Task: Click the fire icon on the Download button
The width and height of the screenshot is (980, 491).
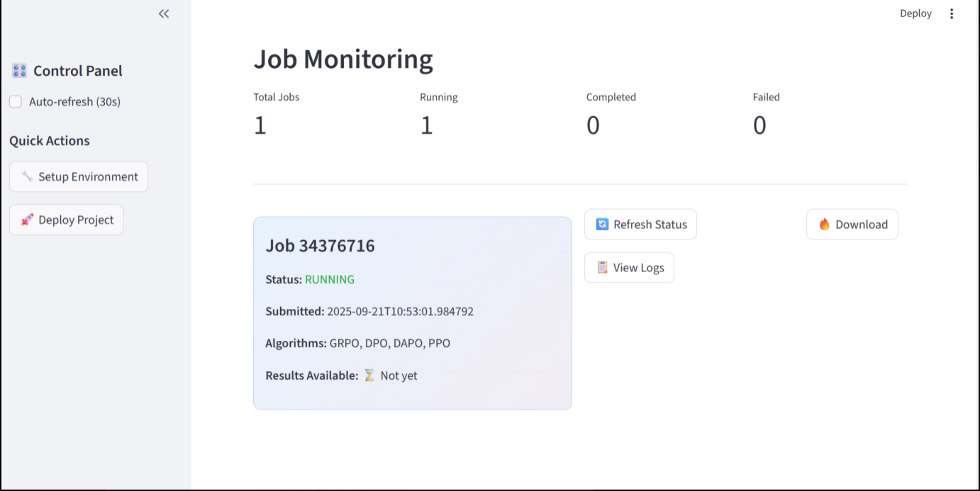Action: [x=824, y=225]
